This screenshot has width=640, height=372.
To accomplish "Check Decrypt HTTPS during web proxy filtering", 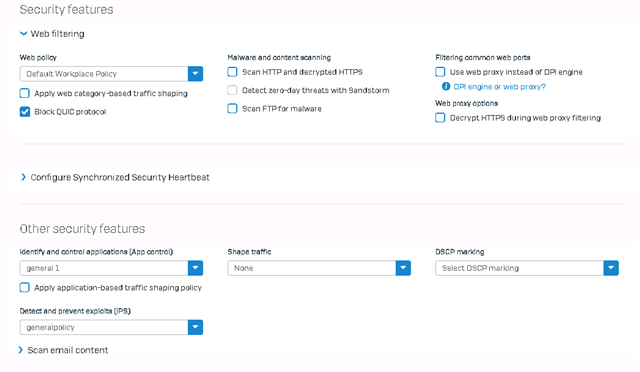I will (440, 118).
